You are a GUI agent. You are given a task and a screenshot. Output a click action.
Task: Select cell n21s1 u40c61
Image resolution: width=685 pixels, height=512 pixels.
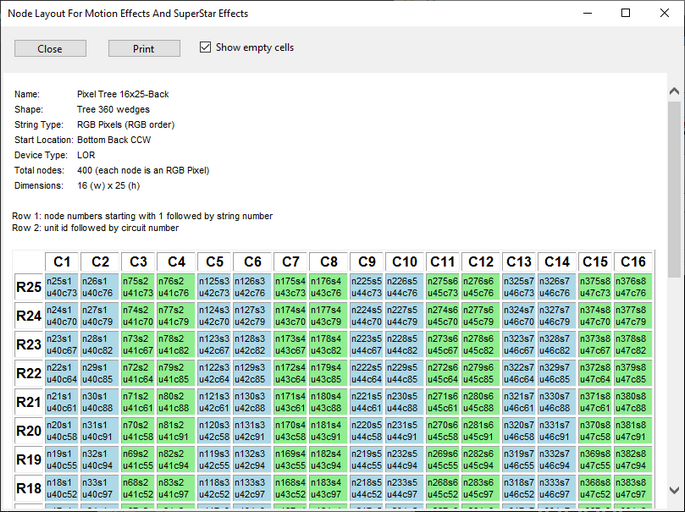(62, 402)
